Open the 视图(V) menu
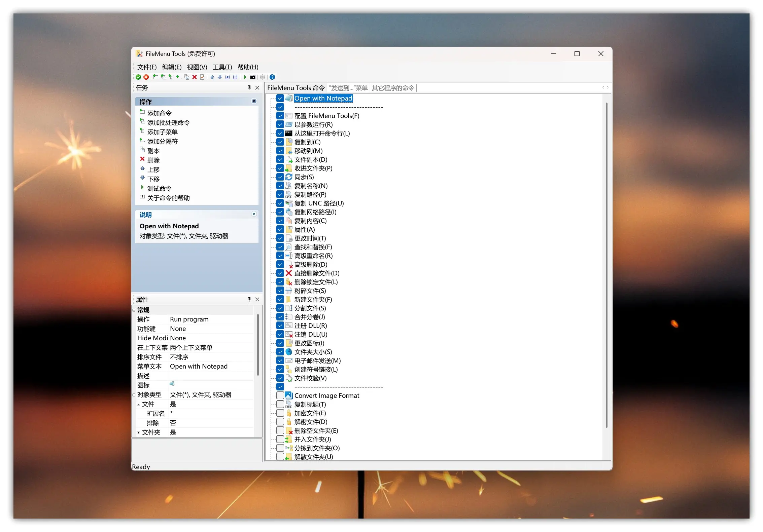This screenshot has height=532, width=763. (x=197, y=67)
